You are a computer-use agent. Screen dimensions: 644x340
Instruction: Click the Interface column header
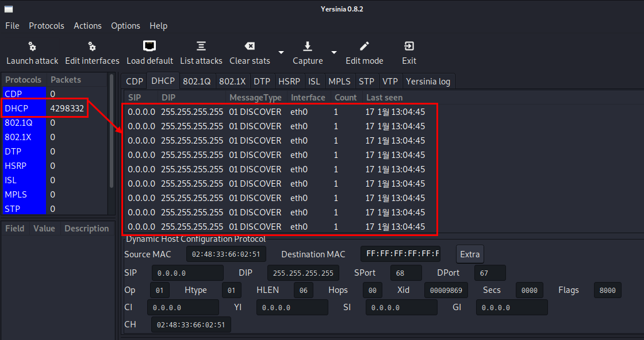coord(308,98)
